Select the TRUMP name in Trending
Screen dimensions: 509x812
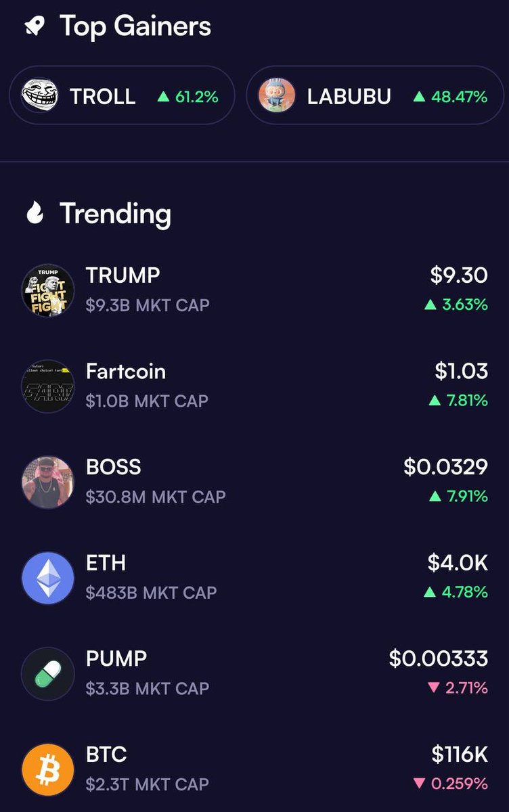tap(123, 275)
